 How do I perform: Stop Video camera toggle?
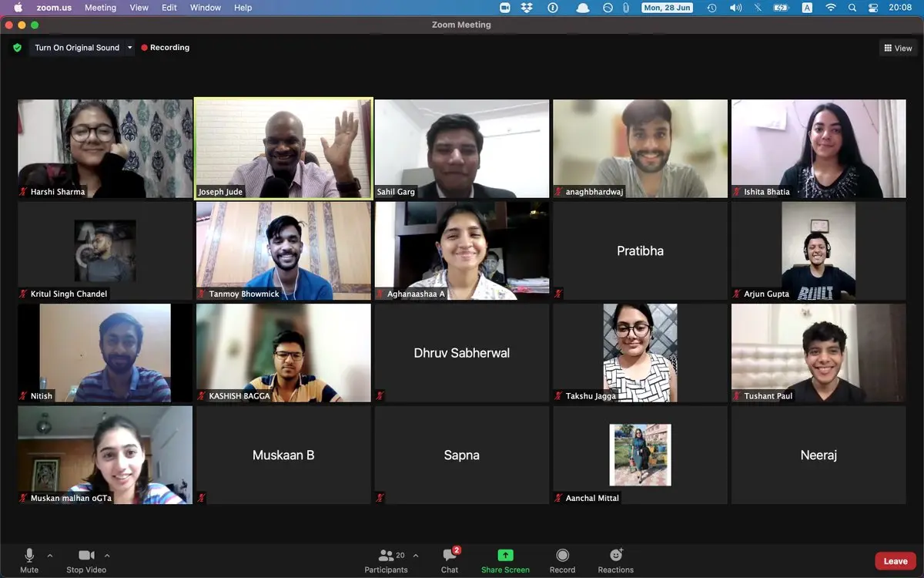(86, 556)
